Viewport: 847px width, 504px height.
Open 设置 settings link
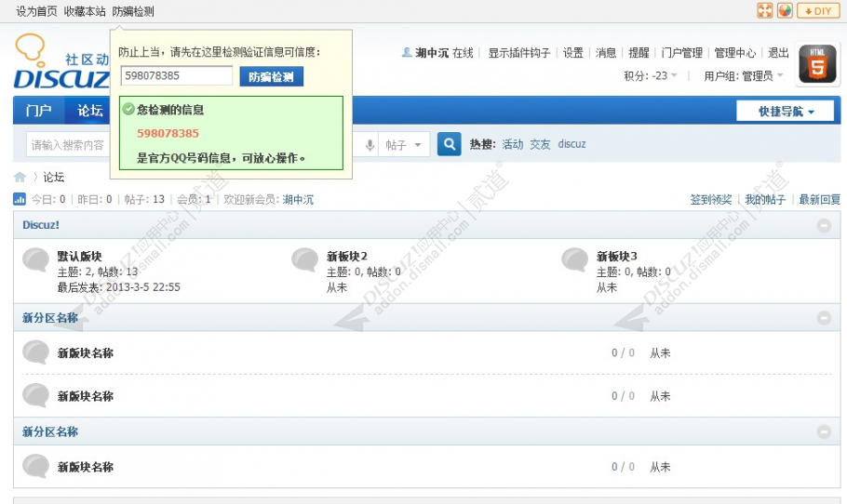point(573,53)
